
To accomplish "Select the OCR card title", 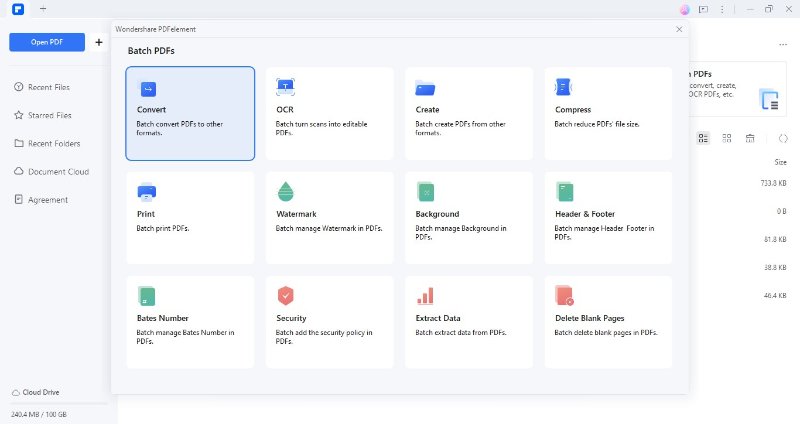I will click(285, 110).
